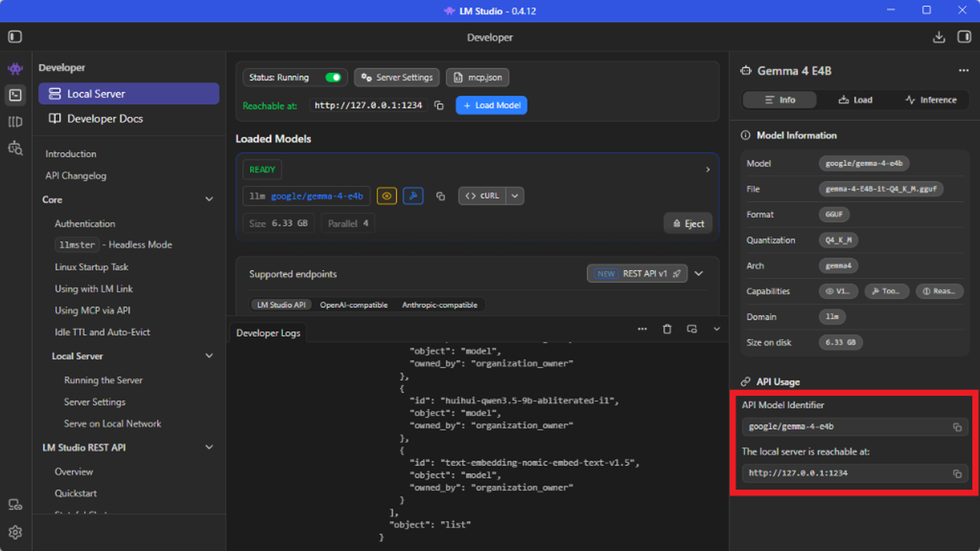Open the REST API v1 NEW button
This screenshot has width=980, height=551.
637,273
